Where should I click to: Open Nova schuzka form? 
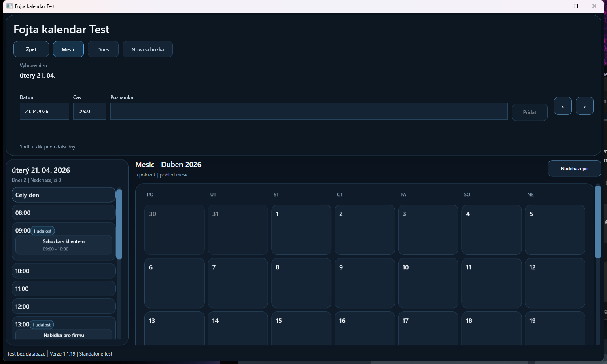pyautogui.click(x=148, y=49)
